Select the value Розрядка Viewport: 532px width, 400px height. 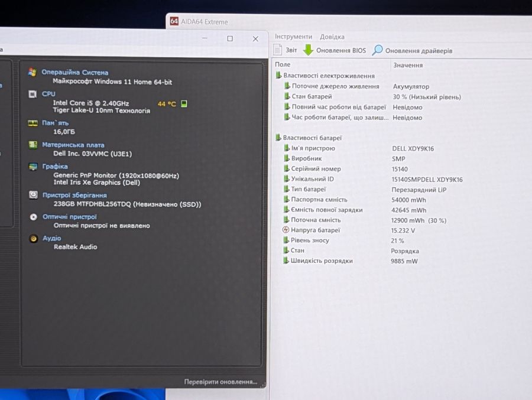coord(405,251)
